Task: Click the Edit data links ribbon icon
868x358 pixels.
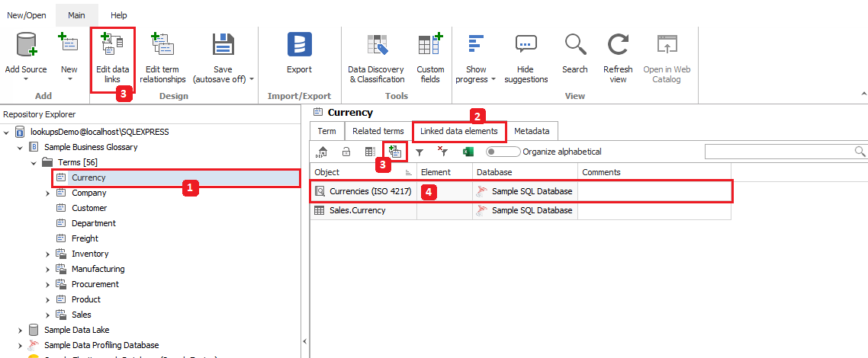Action: coord(112,46)
